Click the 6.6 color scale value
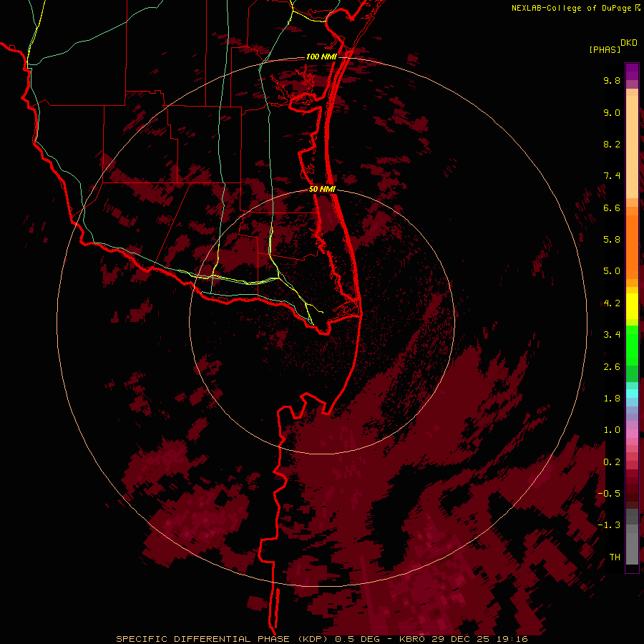This screenshot has height=644, width=644. point(612,208)
